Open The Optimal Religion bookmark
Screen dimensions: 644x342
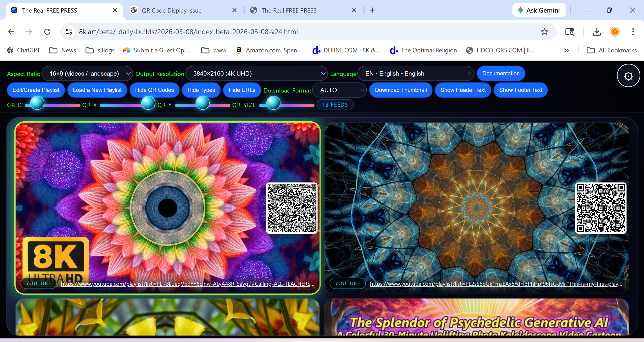423,50
